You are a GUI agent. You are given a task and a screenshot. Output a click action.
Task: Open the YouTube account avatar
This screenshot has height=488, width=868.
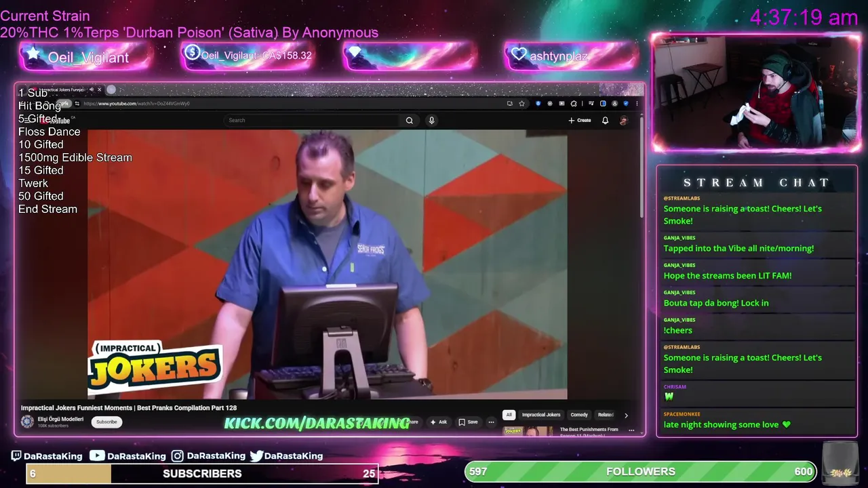(x=623, y=120)
